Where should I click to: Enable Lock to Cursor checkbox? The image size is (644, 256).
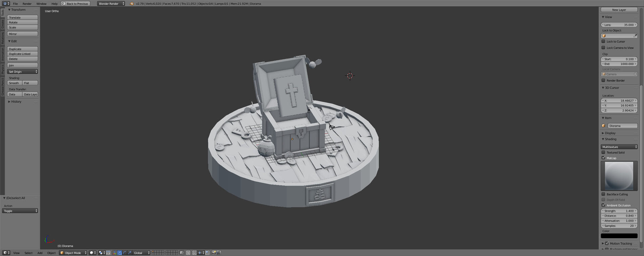click(603, 41)
